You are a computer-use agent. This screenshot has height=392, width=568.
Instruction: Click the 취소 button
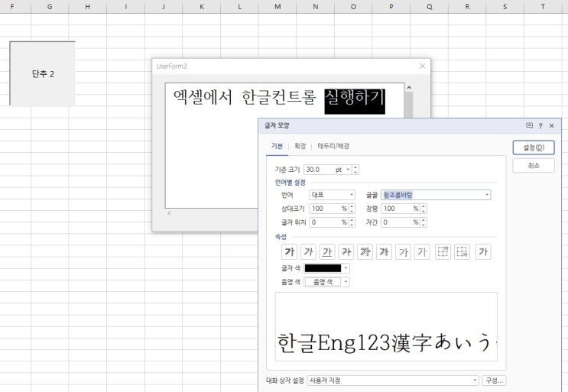coord(534,165)
